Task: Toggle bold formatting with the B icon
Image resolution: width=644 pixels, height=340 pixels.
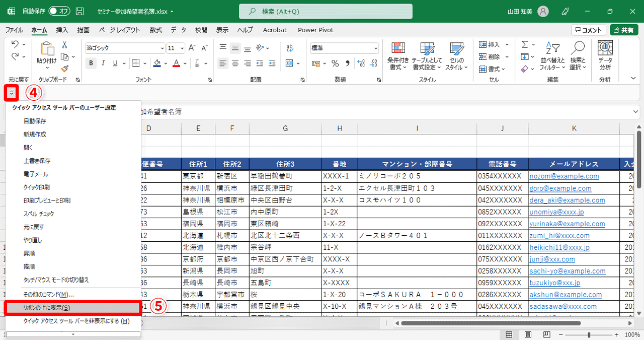Action: pos(91,63)
